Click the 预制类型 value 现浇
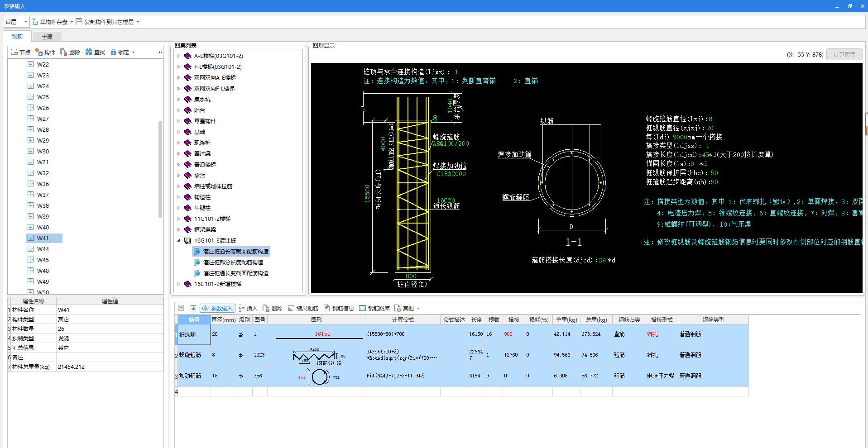 click(110, 338)
